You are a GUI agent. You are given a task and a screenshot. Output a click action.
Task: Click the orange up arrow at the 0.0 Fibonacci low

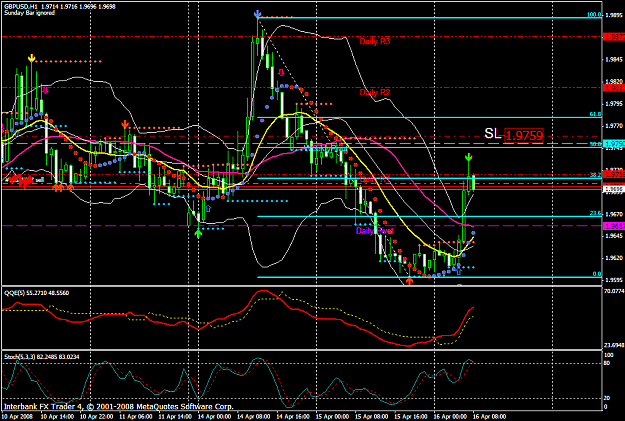pos(409,281)
